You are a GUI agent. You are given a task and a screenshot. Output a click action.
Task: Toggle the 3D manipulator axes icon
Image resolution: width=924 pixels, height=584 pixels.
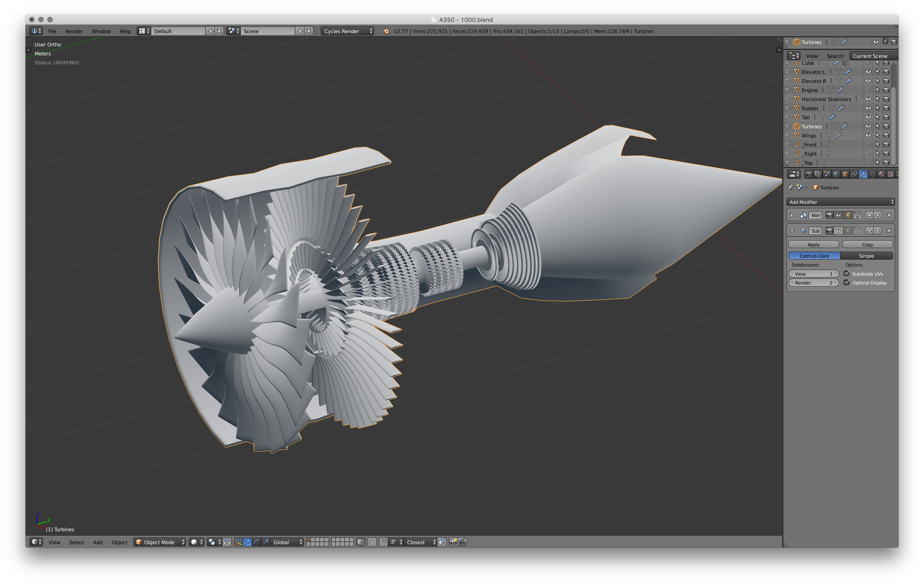click(238, 542)
